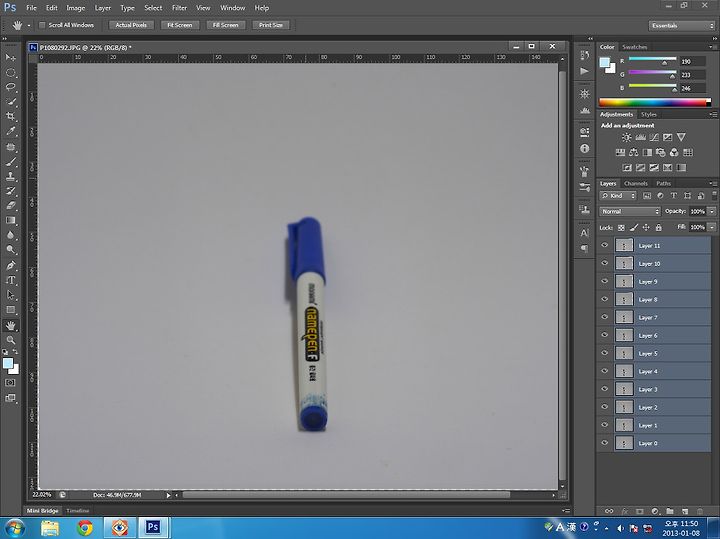720x539 pixels.
Task: Open the Opacity slider dropdown arrow
Action: [712, 212]
